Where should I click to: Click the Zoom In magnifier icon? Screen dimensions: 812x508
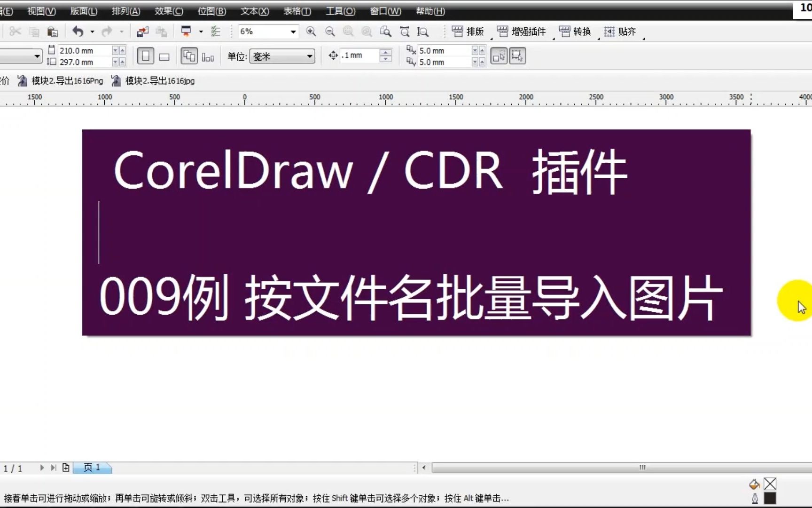click(x=311, y=32)
